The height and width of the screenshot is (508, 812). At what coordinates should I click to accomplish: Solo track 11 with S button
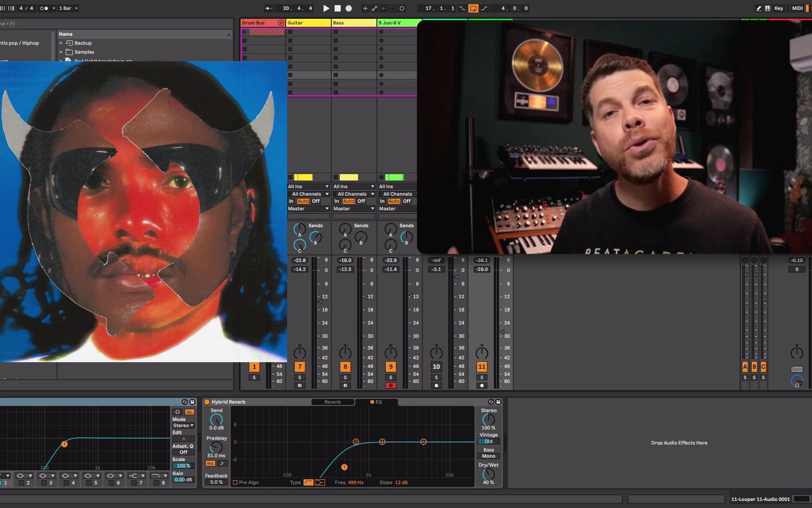coord(482,377)
